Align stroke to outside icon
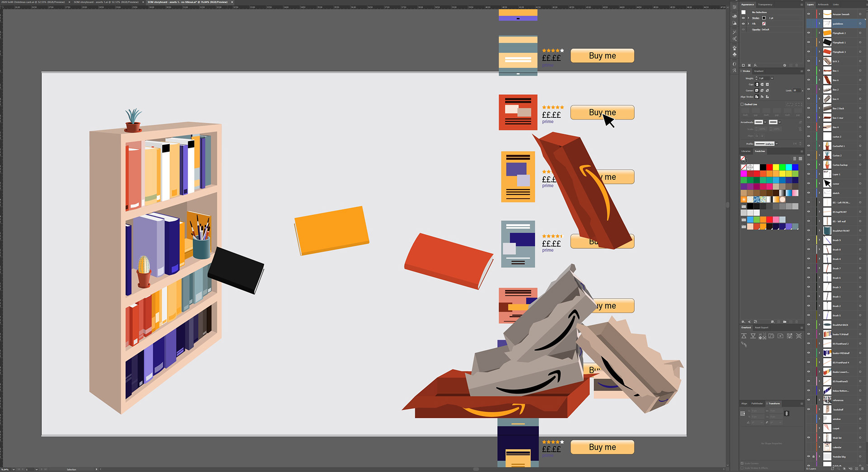868x472 pixels. pyautogui.click(x=767, y=97)
